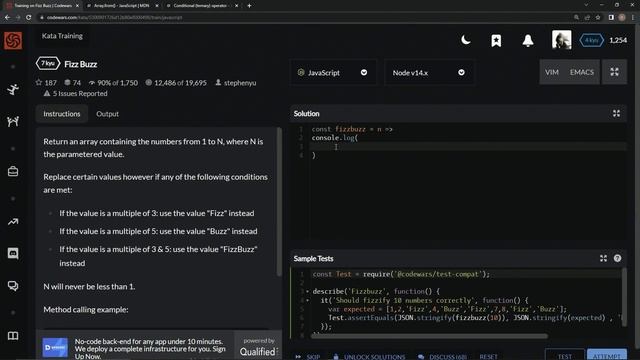The width and height of the screenshot is (640, 360).
Task: Open the docs book sidebar icon
Action: tap(13, 336)
